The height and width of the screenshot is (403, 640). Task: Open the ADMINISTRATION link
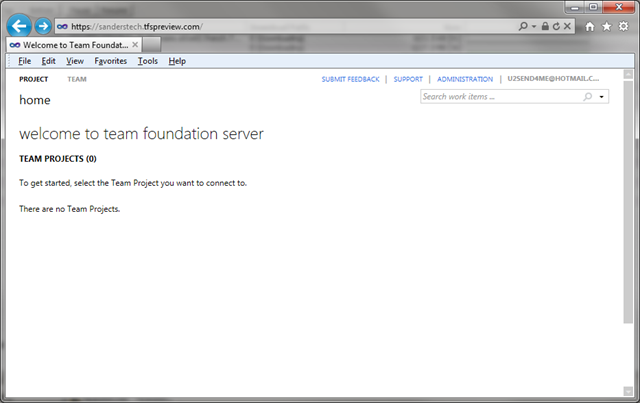click(465, 79)
